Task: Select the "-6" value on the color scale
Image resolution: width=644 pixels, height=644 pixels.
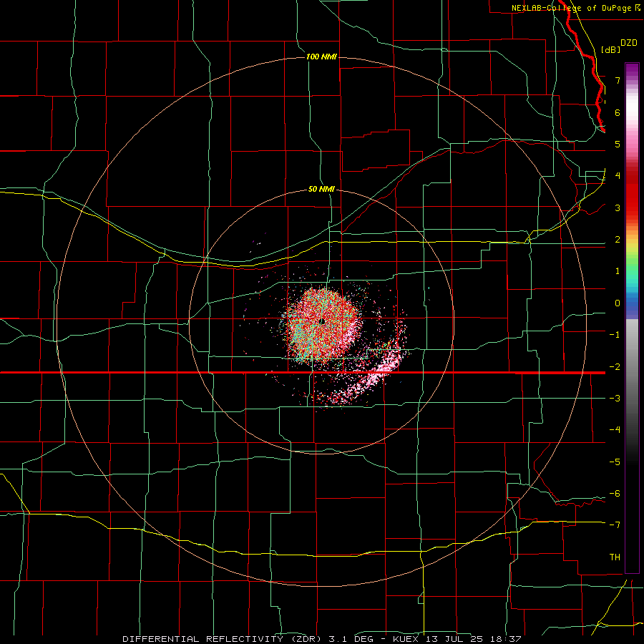Action: 615,494
